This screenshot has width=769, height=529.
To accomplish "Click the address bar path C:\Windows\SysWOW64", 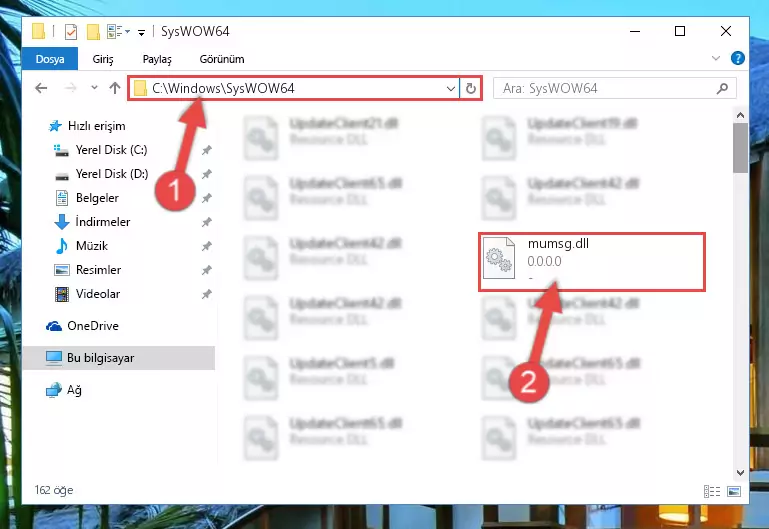I will pyautogui.click(x=223, y=88).
